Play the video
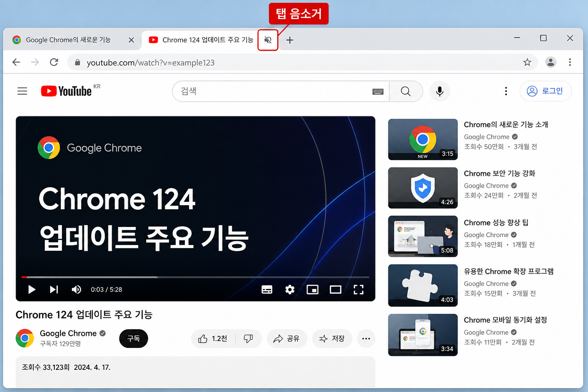 [x=32, y=289]
